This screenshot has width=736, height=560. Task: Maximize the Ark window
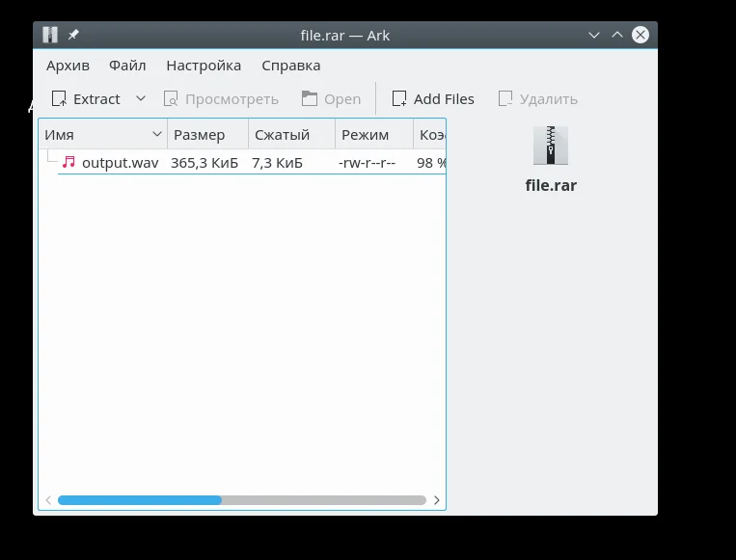[x=617, y=35]
